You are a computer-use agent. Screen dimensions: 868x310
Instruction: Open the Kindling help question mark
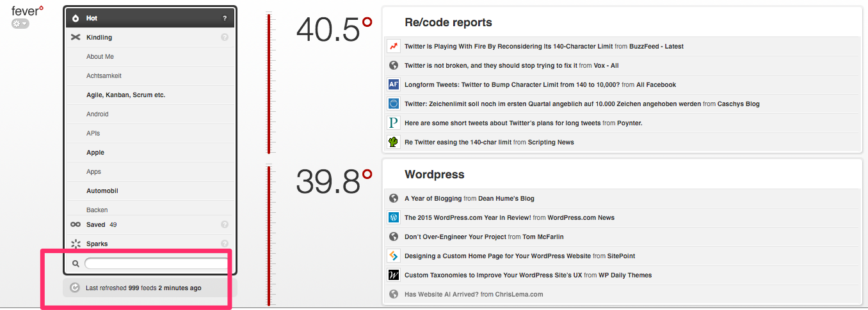point(225,38)
